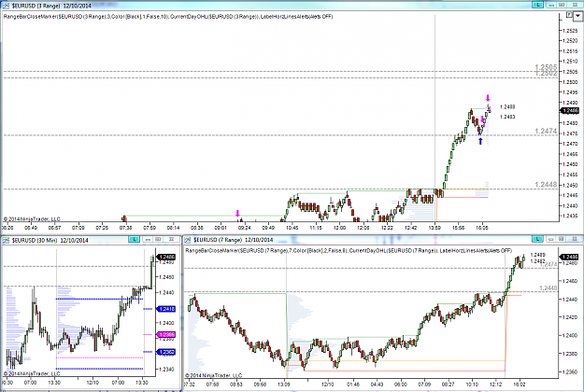The image size is (584, 392).
Task: Click the blue 1.2418 price marker
Action: [x=167, y=309]
